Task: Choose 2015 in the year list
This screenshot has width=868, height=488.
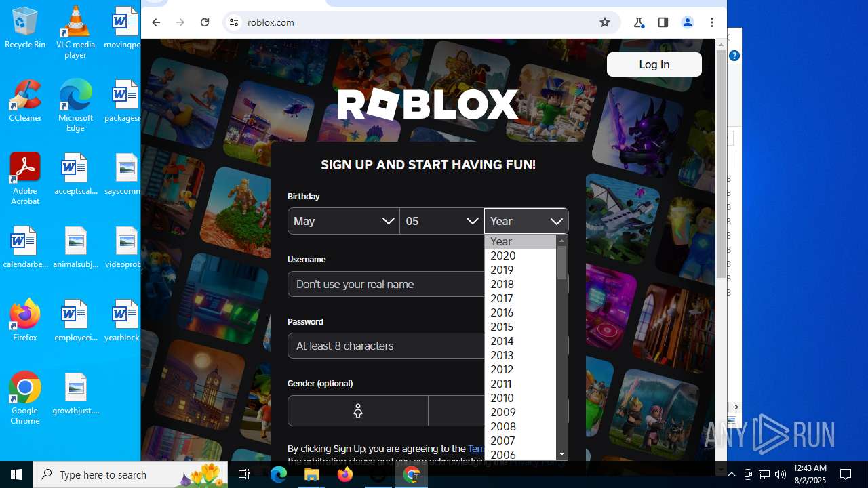Action: pyautogui.click(x=520, y=327)
